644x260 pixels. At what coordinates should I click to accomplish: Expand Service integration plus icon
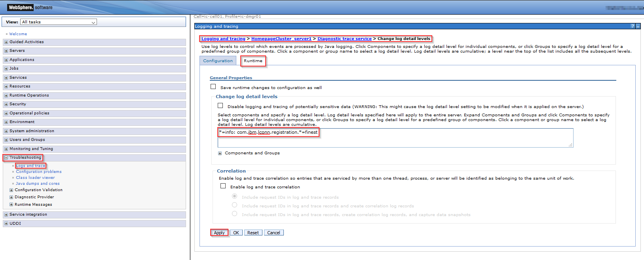coord(6,214)
